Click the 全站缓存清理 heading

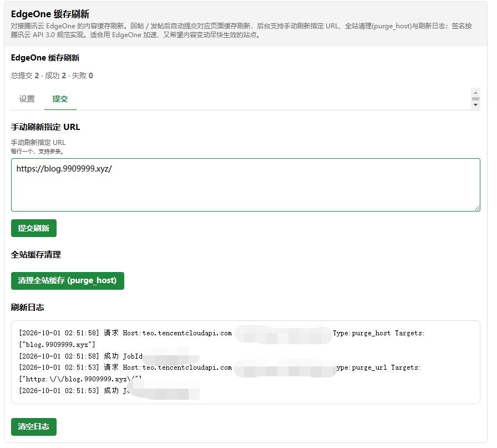coord(36,254)
